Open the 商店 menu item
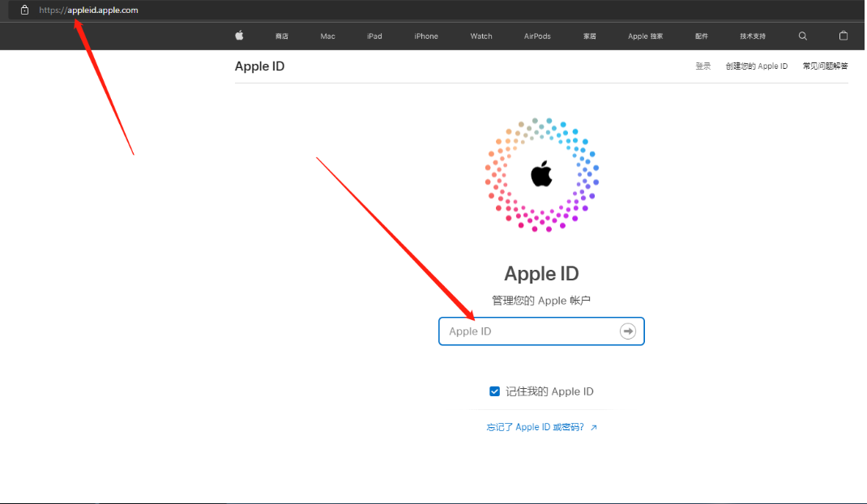This screenshot has width=867, height=504. (282, 36)
